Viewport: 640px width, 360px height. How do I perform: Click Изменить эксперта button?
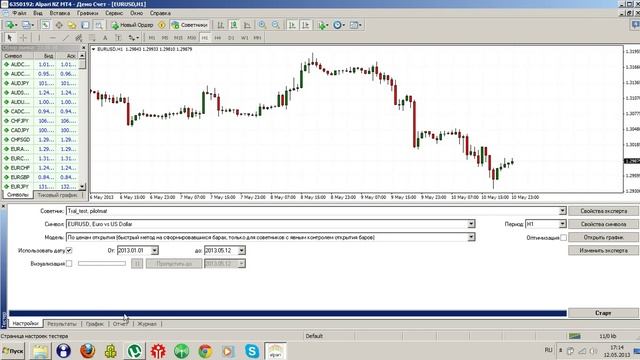coord(603,250)
